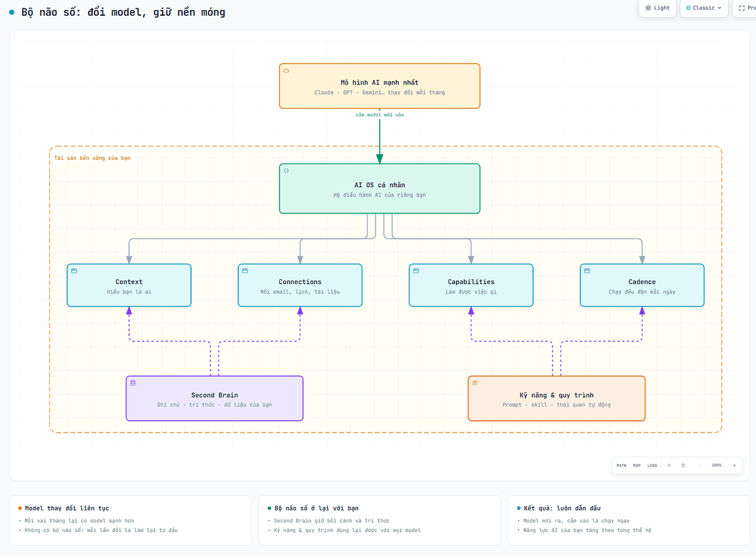This screenshot has height=556, width=756.
Task: Click 'Second Brain giữ bối cảnh và tri thức' bullet
Action: coord(332,521)
